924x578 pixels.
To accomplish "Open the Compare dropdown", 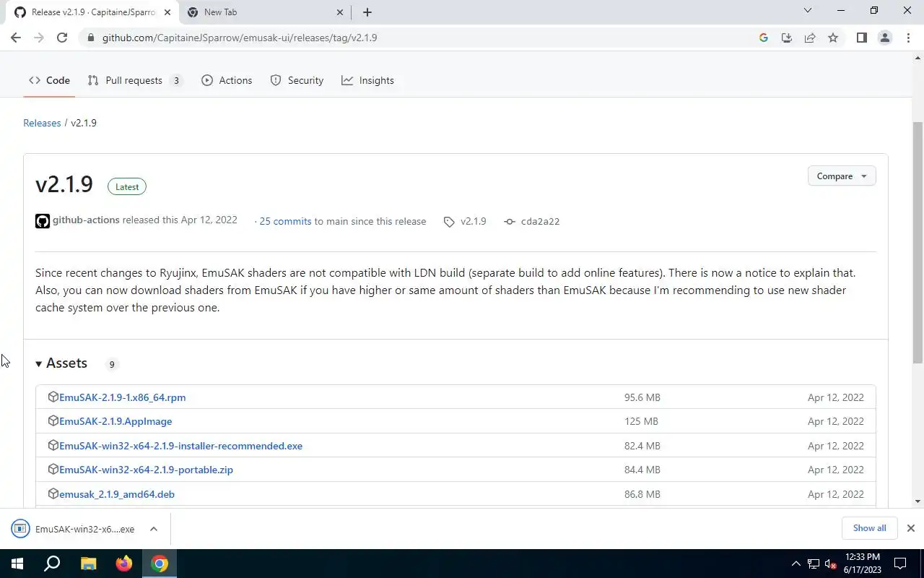I will pyautogui.click(x=842, y=176).
